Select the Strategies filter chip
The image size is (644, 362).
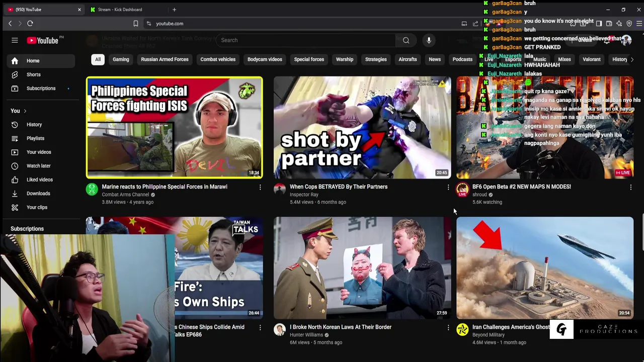pos(376,59)
